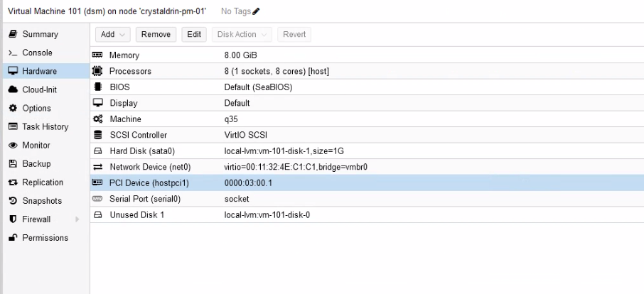Click the Network Device arrows icon
The width and height of the screenshot is (644, 294).
[x=98, y=167]
